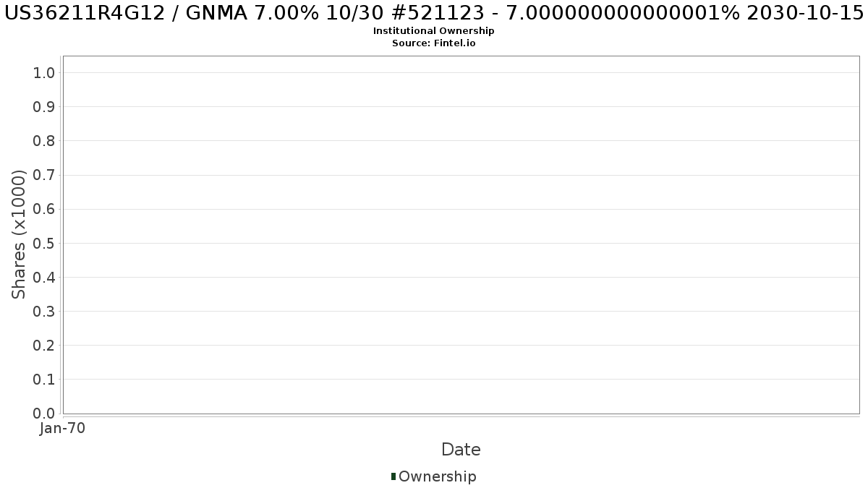Click the 0.8 y-axis label
Viewport: 868px width, 488px height.
click(x=44, y=141)
